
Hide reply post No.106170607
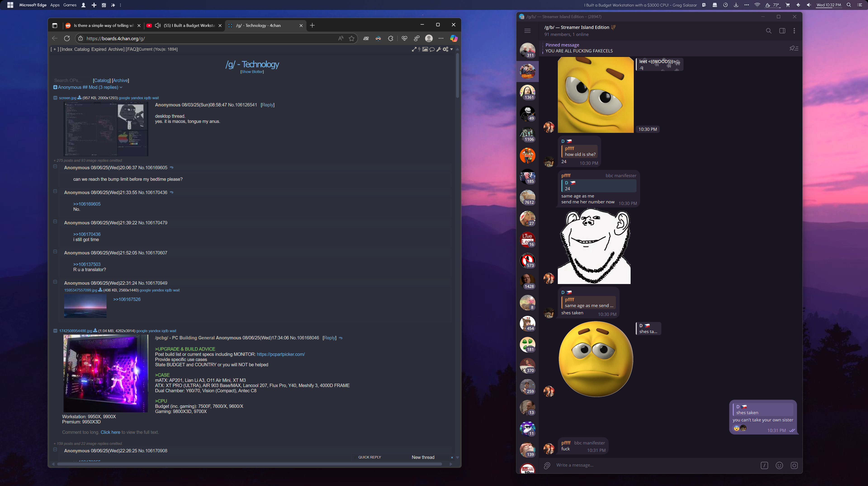point(55,252)
